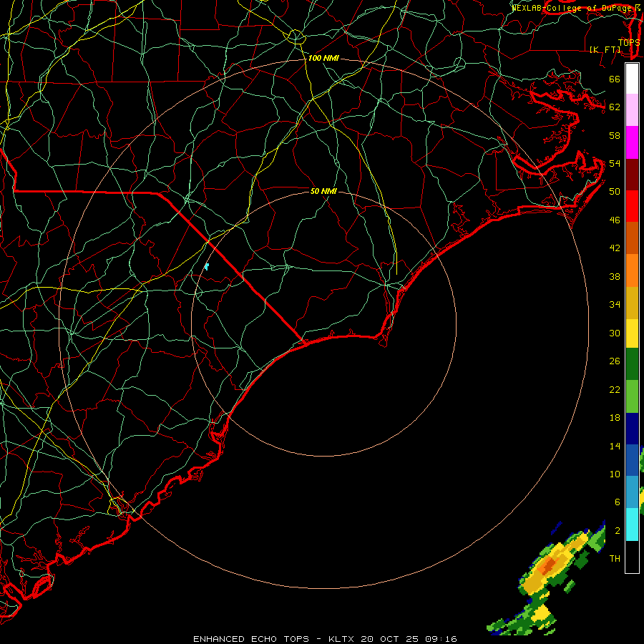644x644 pixels.
Task: Click the "NEXLAB-College of DuPage" credit text
Action: tap(571, 8)
